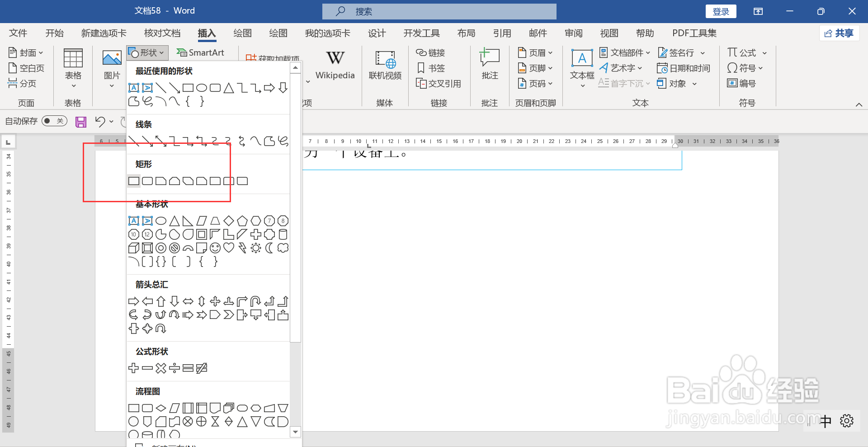Viewport: 868px width, 447px height.
Task: Select the right arrow in 箭头总汇
Action: pos(134,301)
